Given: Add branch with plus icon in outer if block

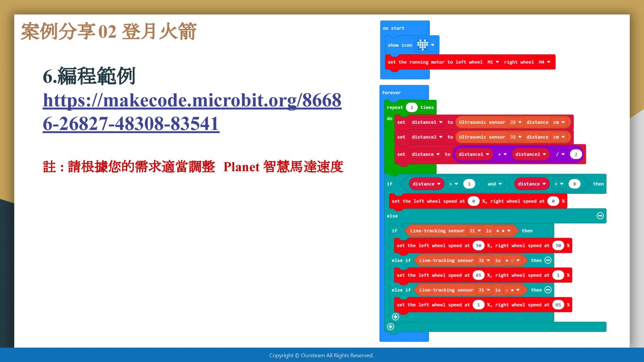Looking at the screenshot, I should [x=390, y=327].
